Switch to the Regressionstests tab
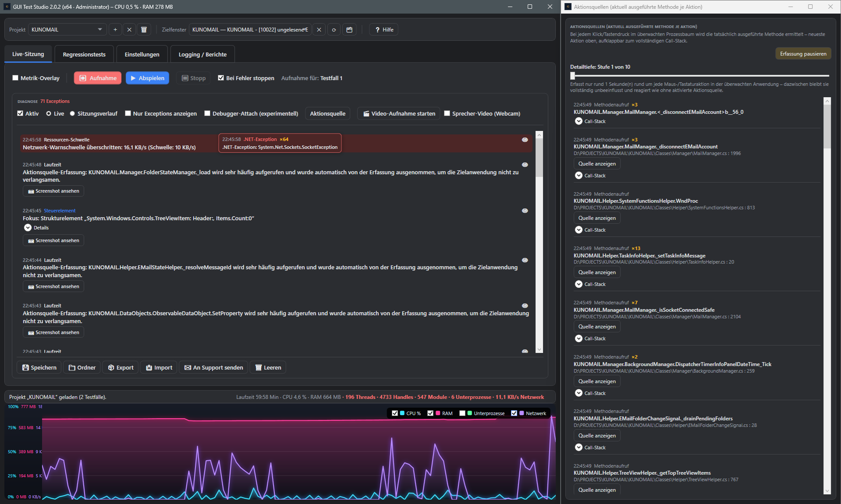 pyautogui.click(x=84, y=54)
